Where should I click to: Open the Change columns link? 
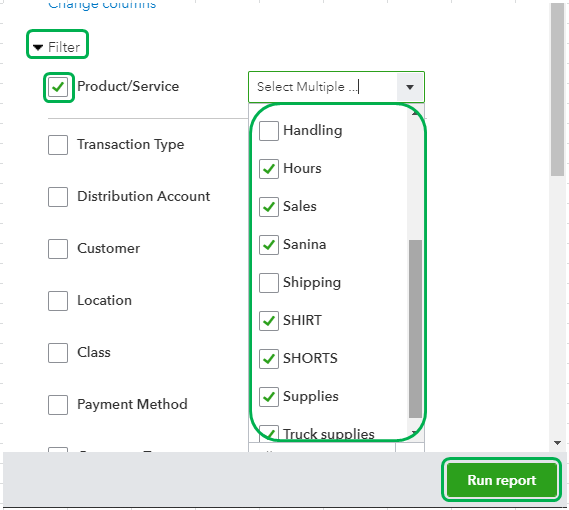pyautogui.click(x=102, y=5)
